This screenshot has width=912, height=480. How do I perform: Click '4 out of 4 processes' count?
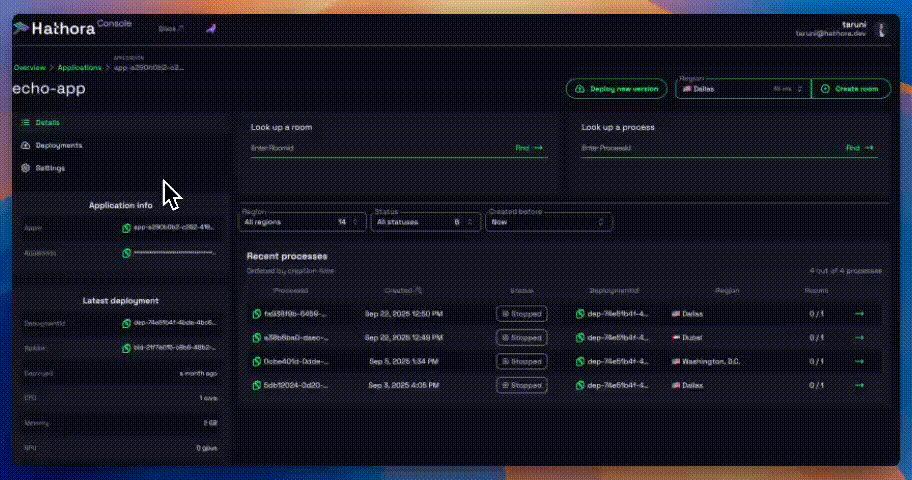pyautogui.click(x=845, y=271)
